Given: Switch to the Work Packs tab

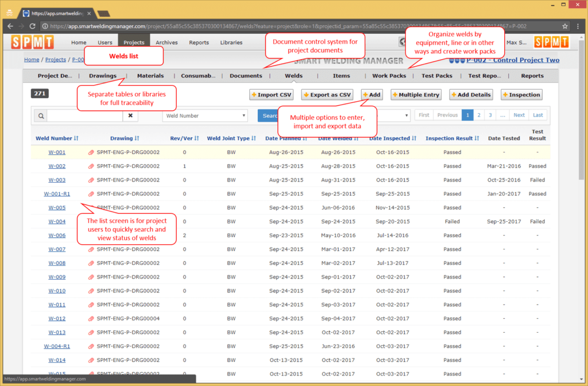Looking at the screenshot, I should coord(389,76).
